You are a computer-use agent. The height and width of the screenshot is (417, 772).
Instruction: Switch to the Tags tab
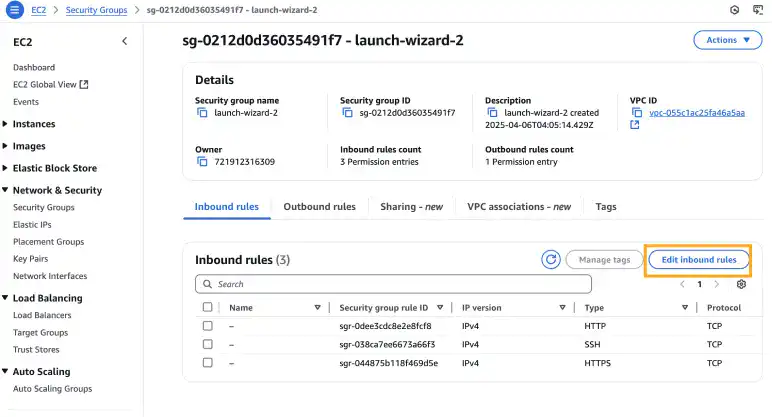pyautogui.click(x=606, y=207)
